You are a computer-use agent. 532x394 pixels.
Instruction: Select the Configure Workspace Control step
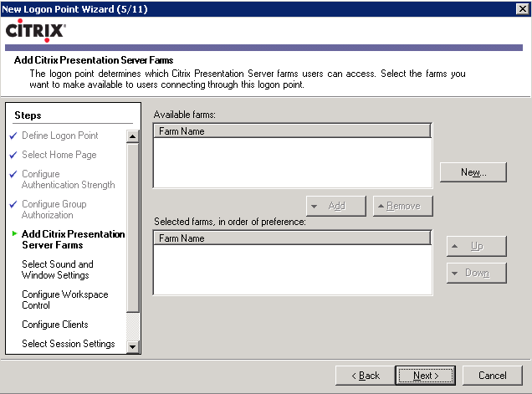click(x=65, y=299)
